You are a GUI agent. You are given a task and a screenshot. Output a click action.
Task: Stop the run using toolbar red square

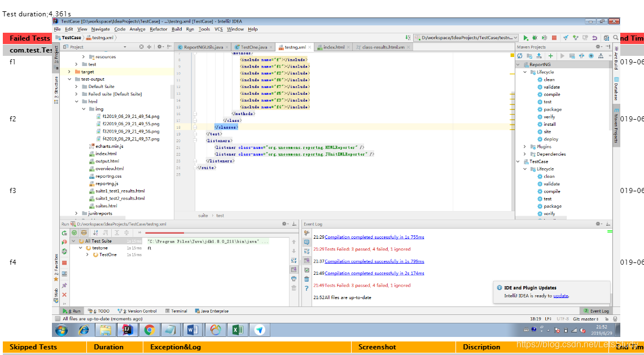tap(554, 38)
